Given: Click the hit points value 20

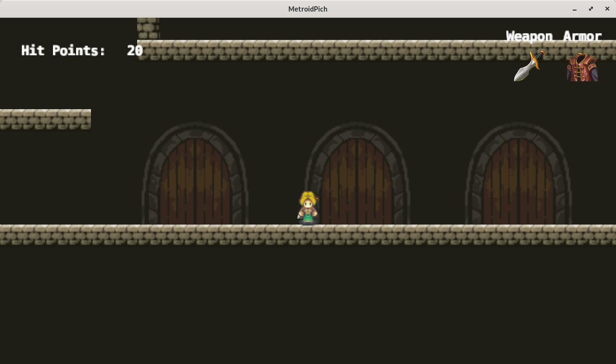Looking at the screenshot, I should coord(135,50).
